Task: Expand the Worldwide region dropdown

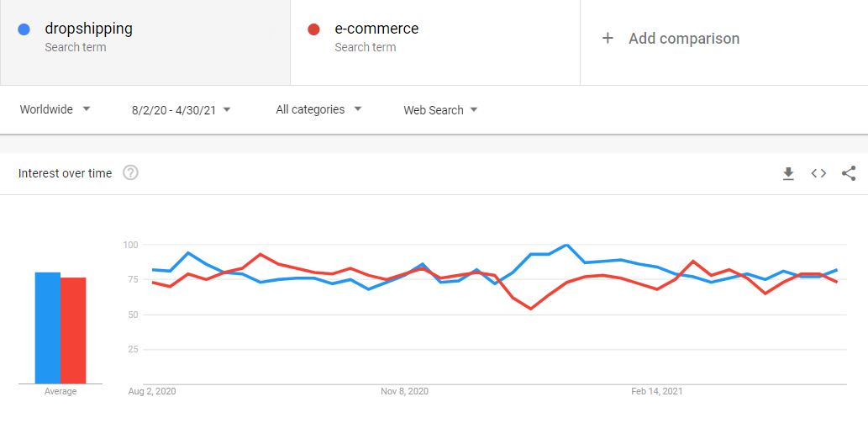Action: (55, 109)
